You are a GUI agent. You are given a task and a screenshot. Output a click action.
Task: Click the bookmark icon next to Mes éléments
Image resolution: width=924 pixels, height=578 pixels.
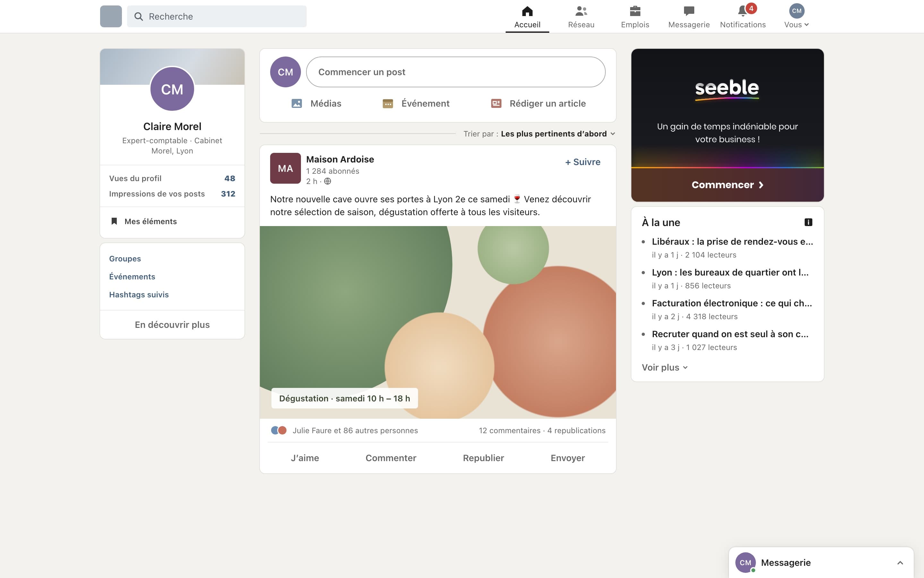(114, 221)
